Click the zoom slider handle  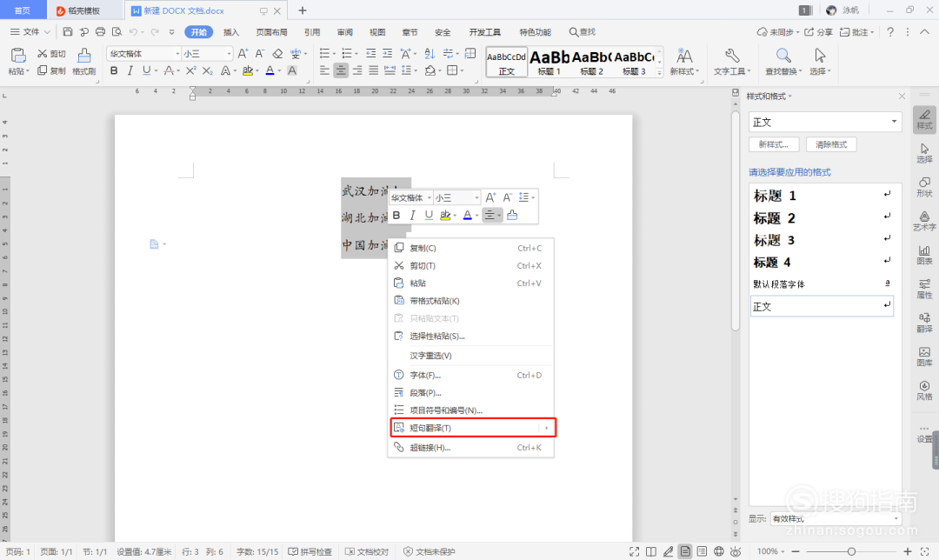851,551
